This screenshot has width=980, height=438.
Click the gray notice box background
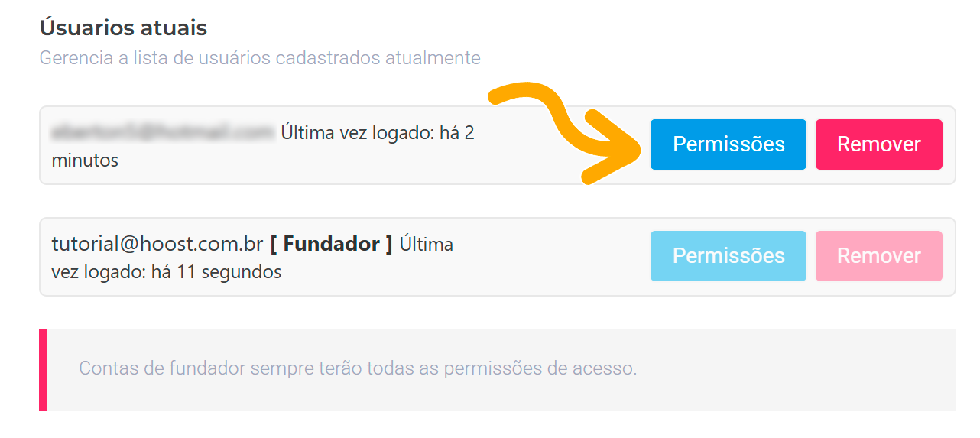[x=795, y=370]
